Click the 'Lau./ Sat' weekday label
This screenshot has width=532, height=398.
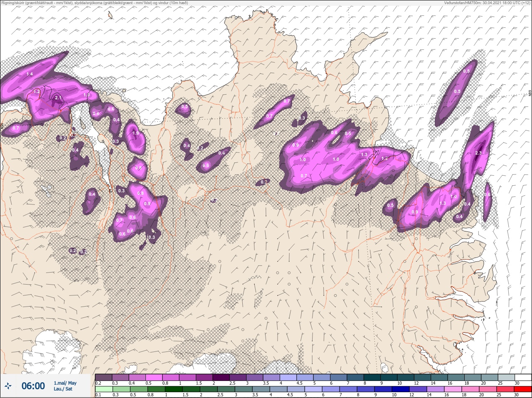click(x=63, y=389)
